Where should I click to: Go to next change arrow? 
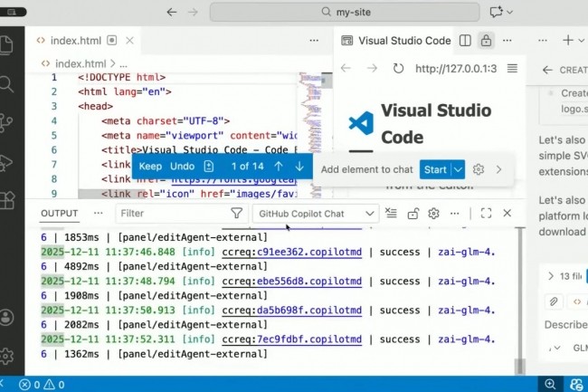(x=299, y=167)
